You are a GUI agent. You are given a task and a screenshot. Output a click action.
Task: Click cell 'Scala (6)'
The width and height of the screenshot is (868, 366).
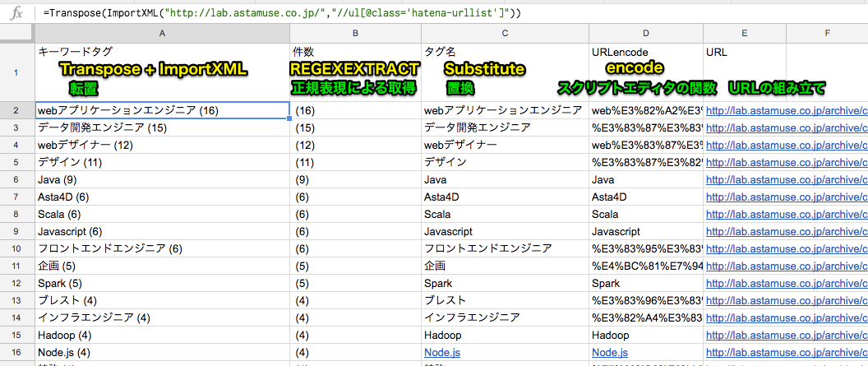coord(162,215)
